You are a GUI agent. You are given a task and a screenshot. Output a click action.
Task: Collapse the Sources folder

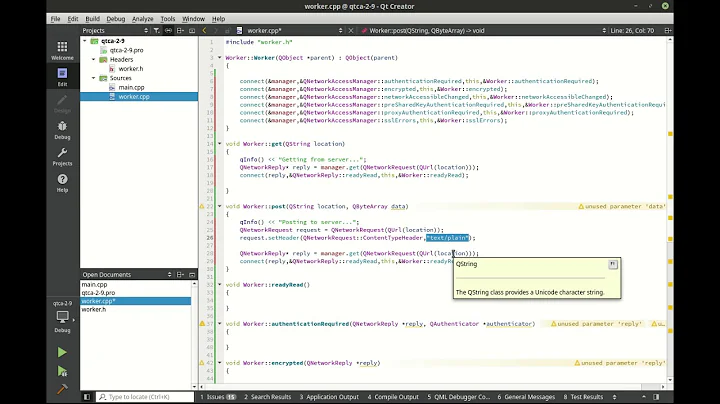[x=94, y=78]
